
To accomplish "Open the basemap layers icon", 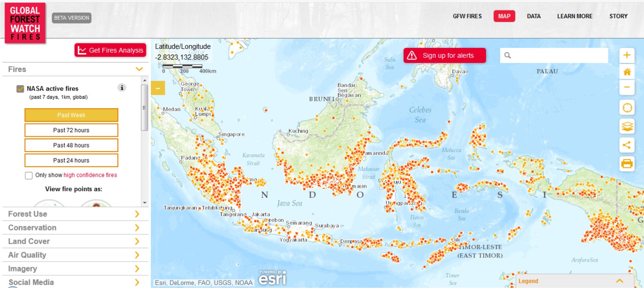I will 627,126.
